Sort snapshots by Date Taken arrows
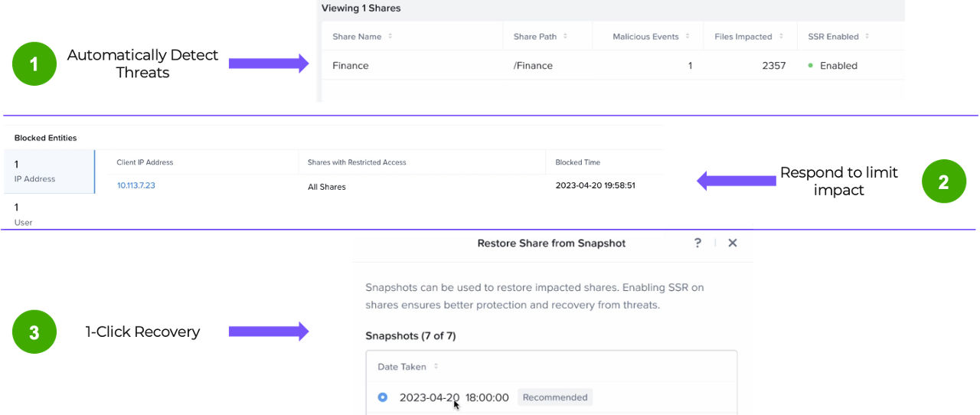 [x=436, y=367]
